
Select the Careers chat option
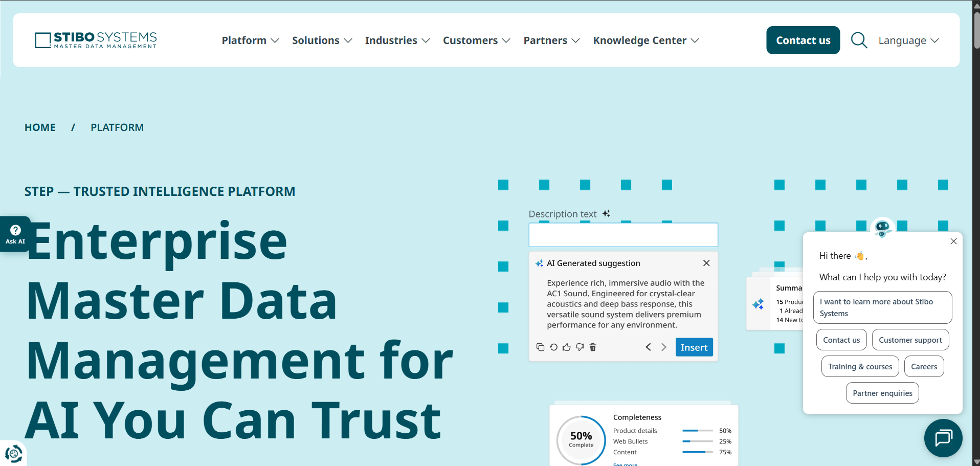click(924, 366)
